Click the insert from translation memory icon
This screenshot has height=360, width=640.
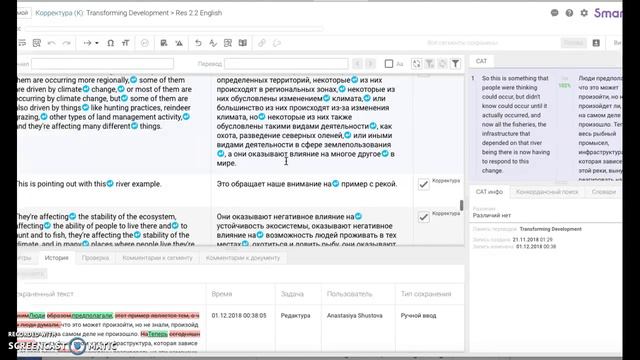point(164,43)
